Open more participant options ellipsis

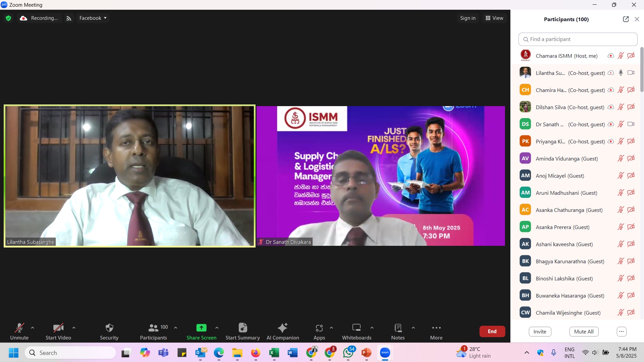click(622, 331)
